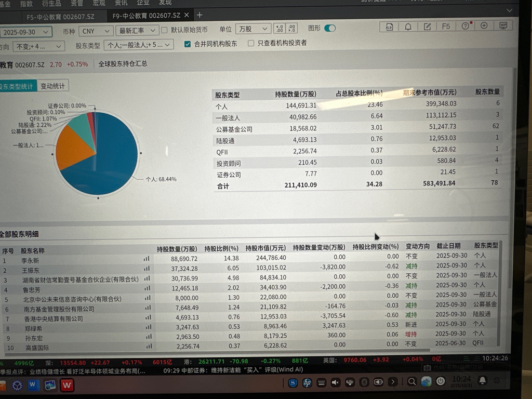Decrease decimal places icon
The image size is (532, 399).
pyautogui.click(x=279, y=29)
